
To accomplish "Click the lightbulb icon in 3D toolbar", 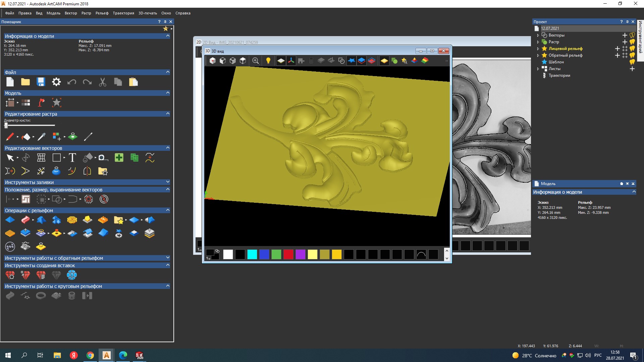I will tap(268, 61).
